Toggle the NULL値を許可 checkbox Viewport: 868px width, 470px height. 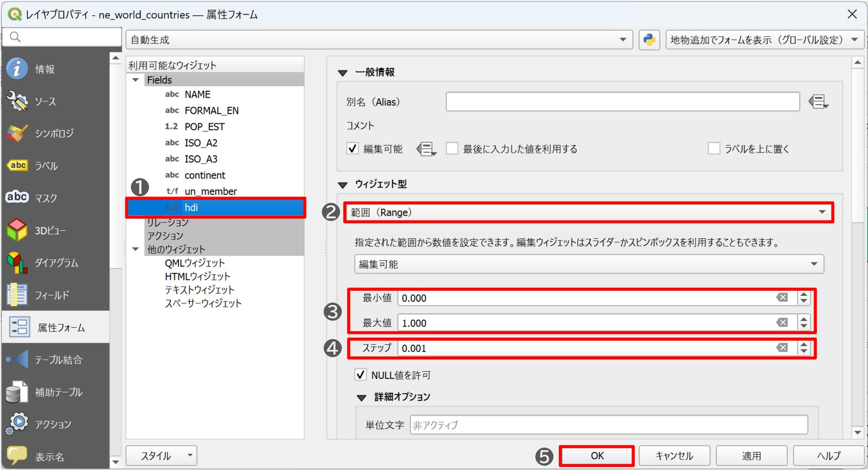click(360, 374)
